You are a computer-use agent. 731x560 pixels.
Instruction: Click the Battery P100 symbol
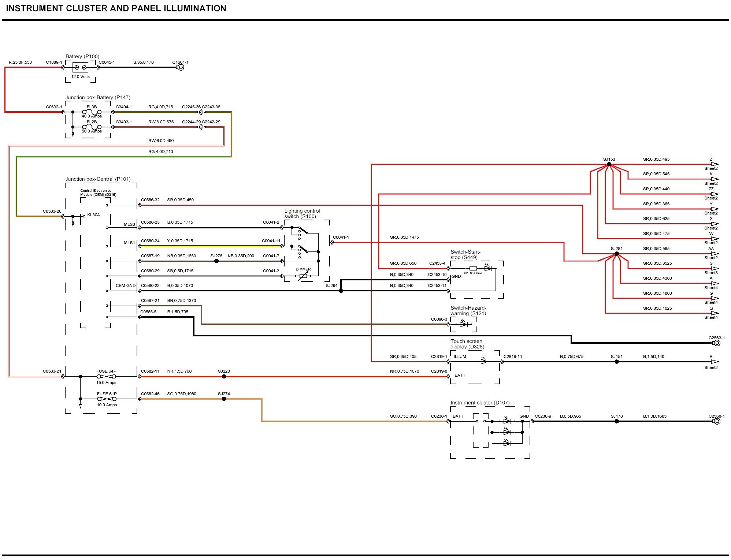[80, 67]
